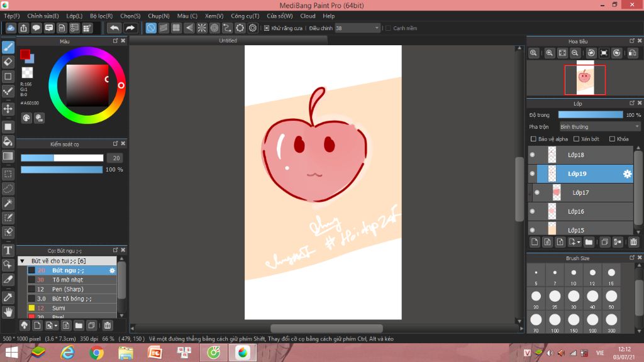Screen dimensions: 644x362
Task: Open Windows Start button
Action: (11, 353)
